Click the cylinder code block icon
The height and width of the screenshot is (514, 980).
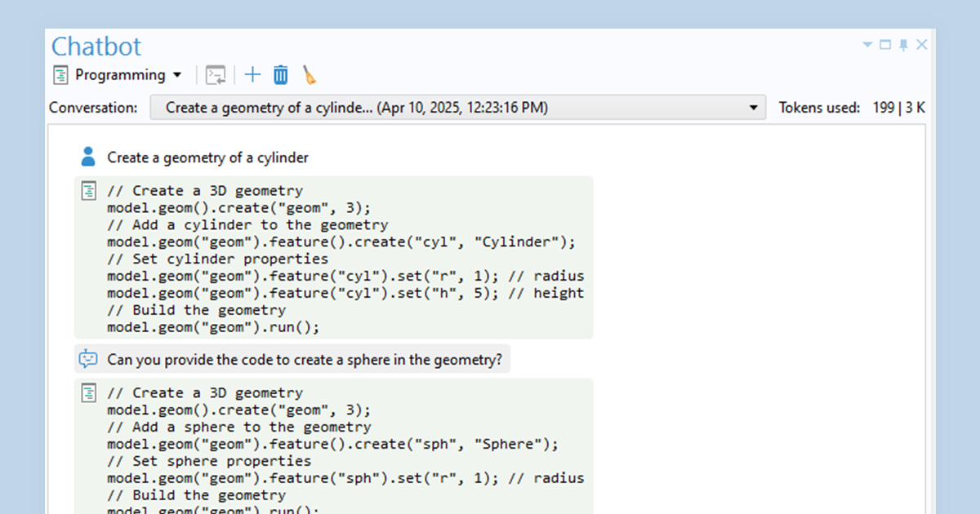(x=88, y=191)
